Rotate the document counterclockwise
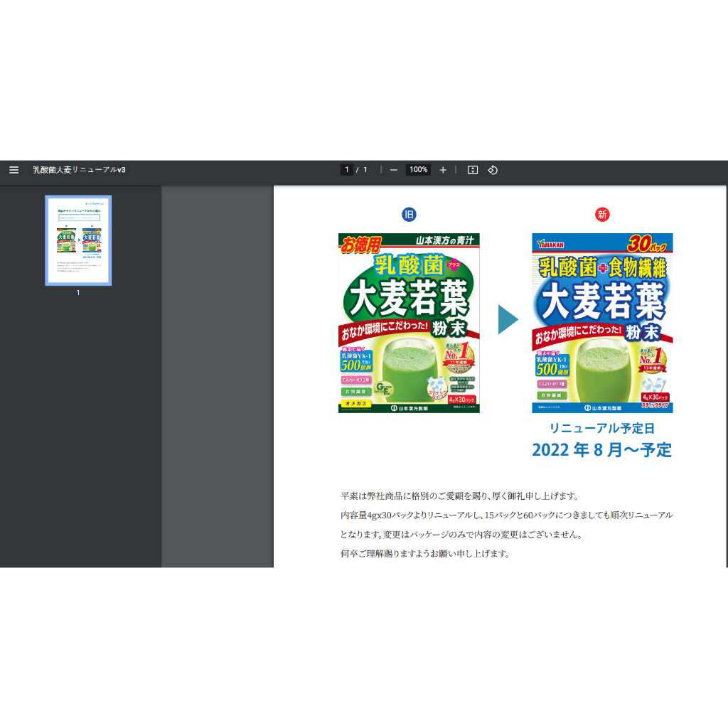 coord(493,170)
